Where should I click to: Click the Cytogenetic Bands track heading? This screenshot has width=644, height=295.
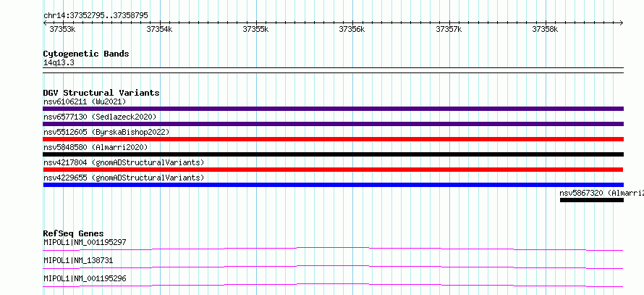point(86,54)
